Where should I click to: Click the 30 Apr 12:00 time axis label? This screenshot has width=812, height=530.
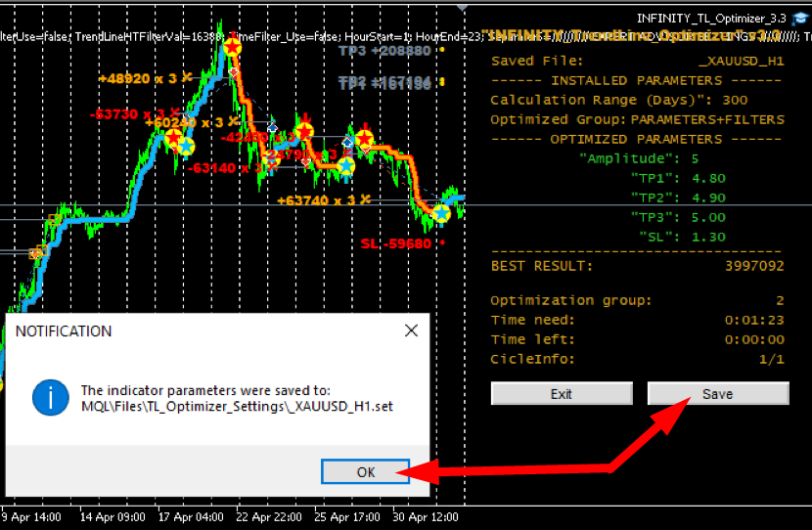point(426,517)
